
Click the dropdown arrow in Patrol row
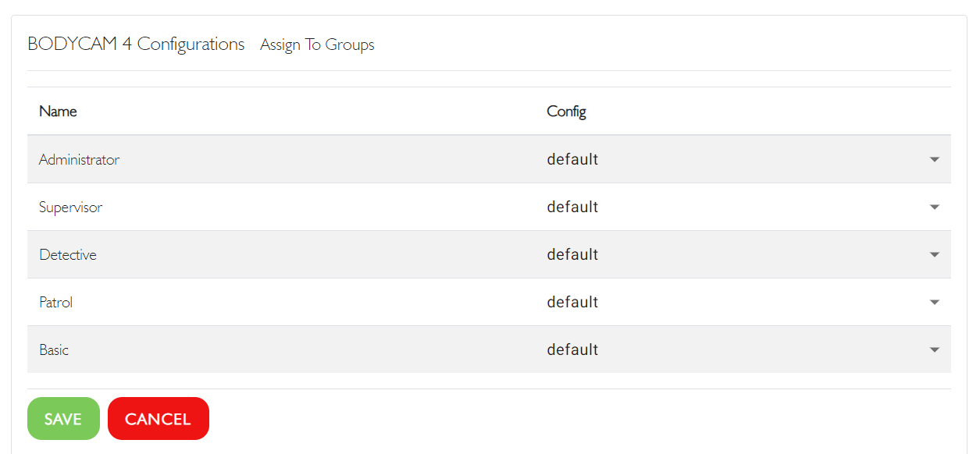point(934,303)
